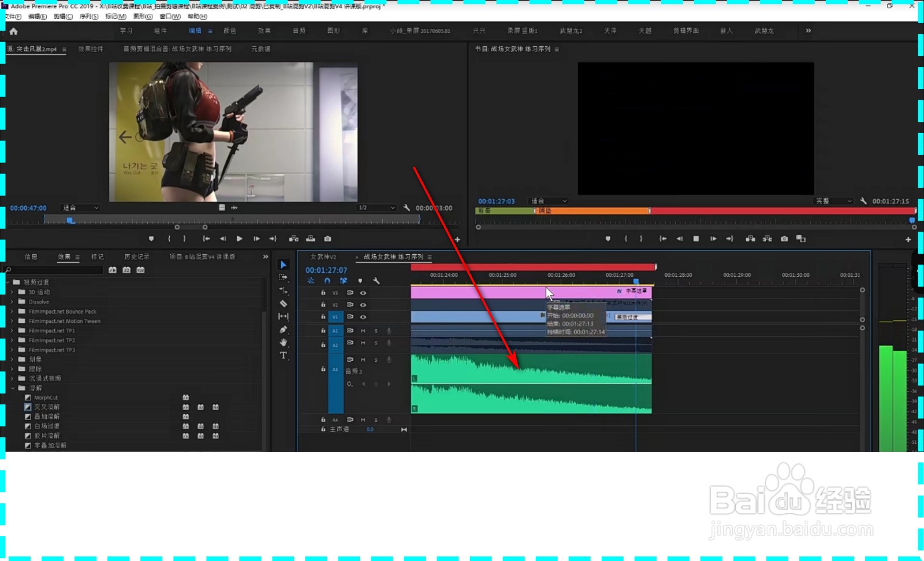Image resolution: width=924 pixels, height=561 pixels.
Task: Toggle lock on track V3
Action: tap(323, 293)
